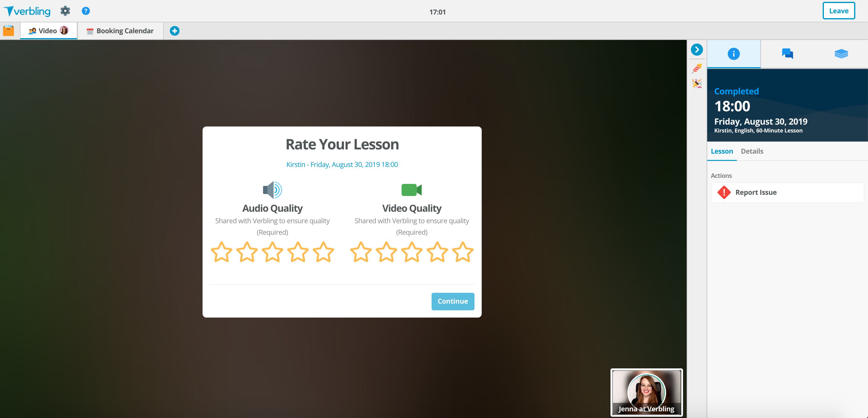Click the Continue button
This screenshot has height=418, width=868.
tap(452, 301)
